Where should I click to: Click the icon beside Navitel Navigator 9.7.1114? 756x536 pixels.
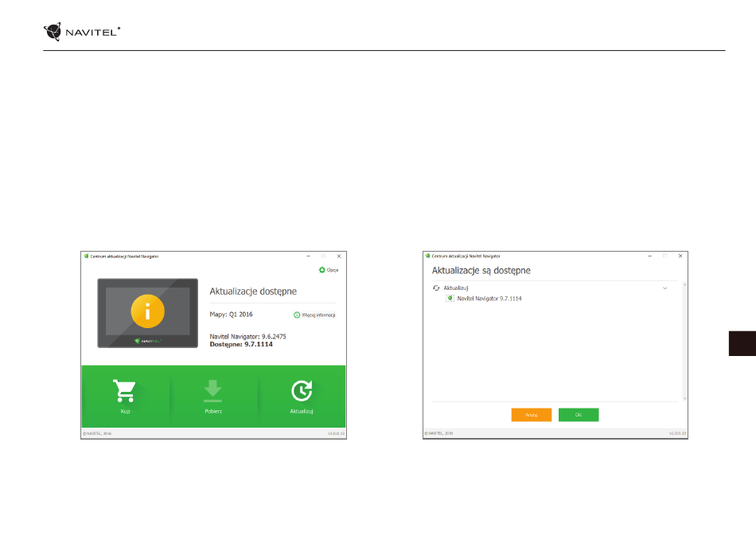point(450,299)
